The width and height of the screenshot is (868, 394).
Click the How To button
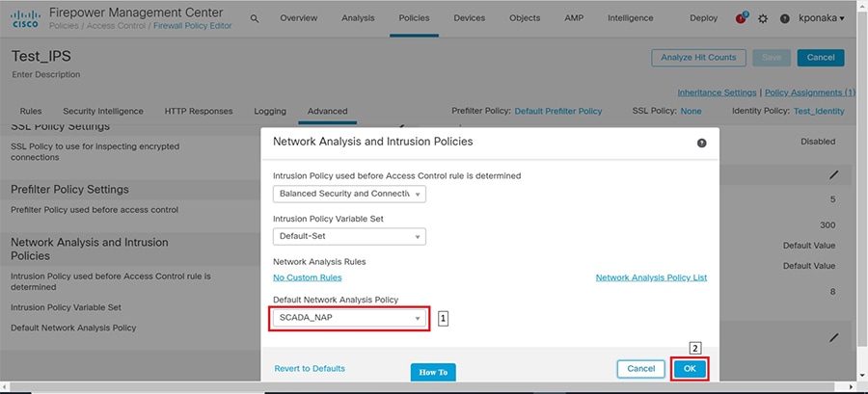click(433, 373)
